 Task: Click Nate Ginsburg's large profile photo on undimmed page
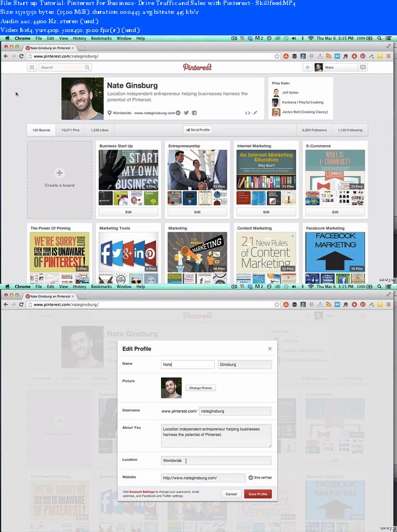[x=82, y=98]
